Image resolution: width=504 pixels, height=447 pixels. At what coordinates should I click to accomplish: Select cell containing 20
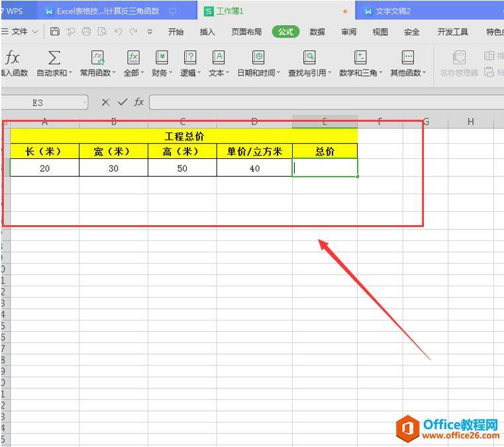click(44, 168)
